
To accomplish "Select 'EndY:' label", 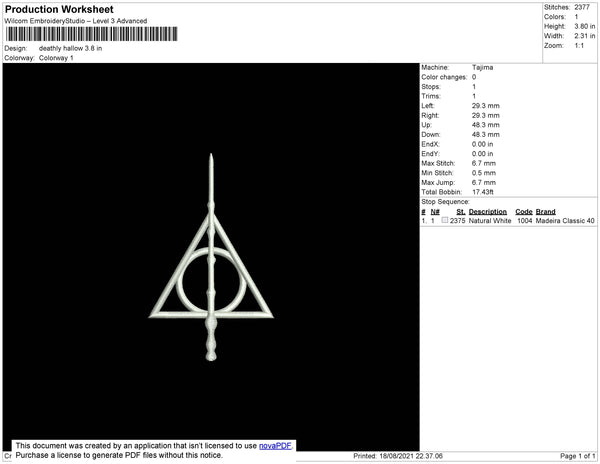I will [x=430, y=154].
